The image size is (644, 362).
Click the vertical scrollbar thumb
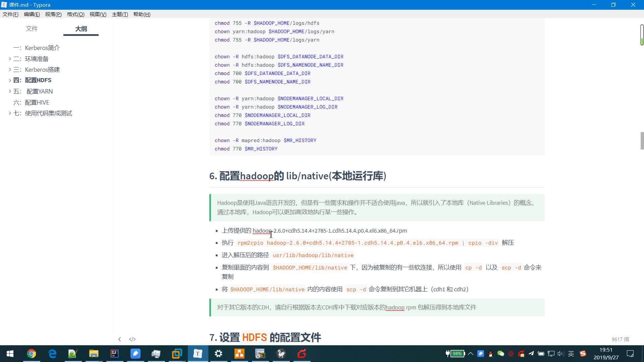(642, 141)
